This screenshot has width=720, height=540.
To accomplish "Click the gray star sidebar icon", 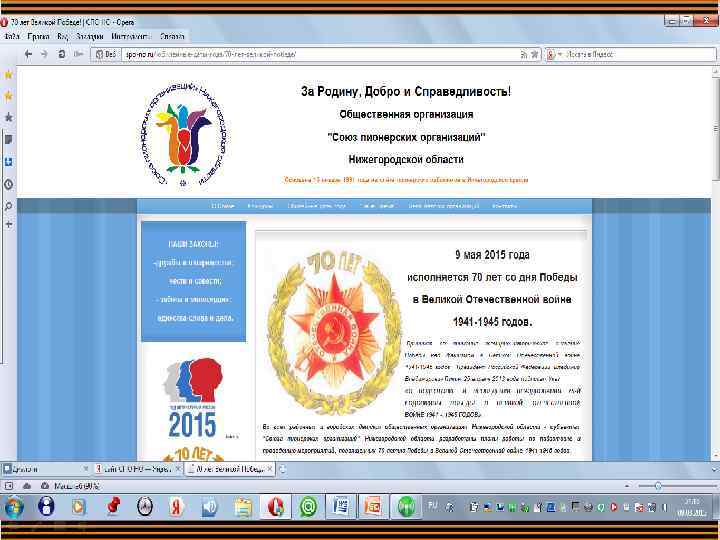I will pyautogui.click(x=8, y=117).
